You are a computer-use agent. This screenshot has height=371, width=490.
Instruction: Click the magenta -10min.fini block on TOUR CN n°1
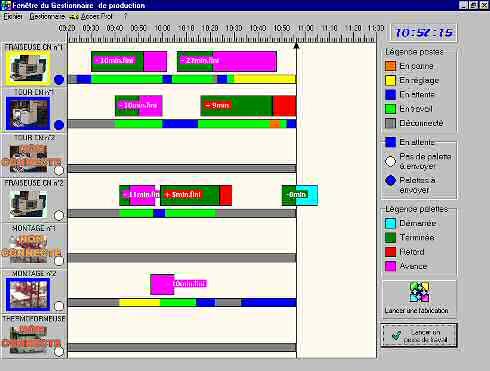pos(139,106)
